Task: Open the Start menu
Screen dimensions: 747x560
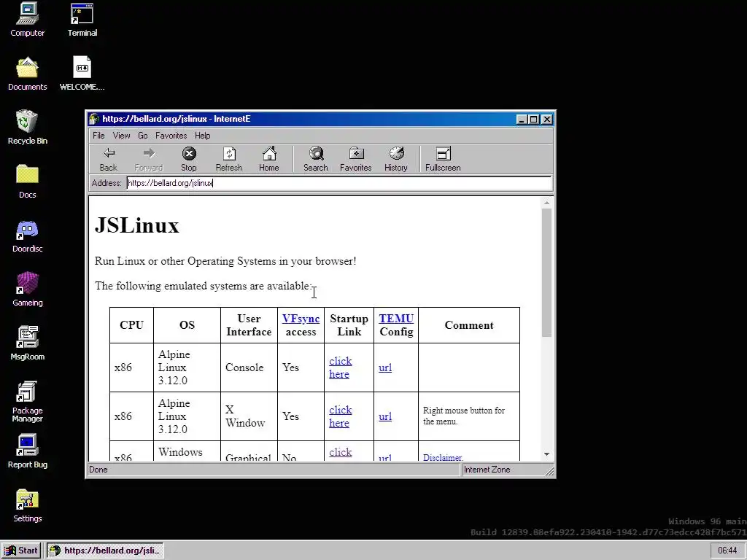Action: (x=21, y=551)
